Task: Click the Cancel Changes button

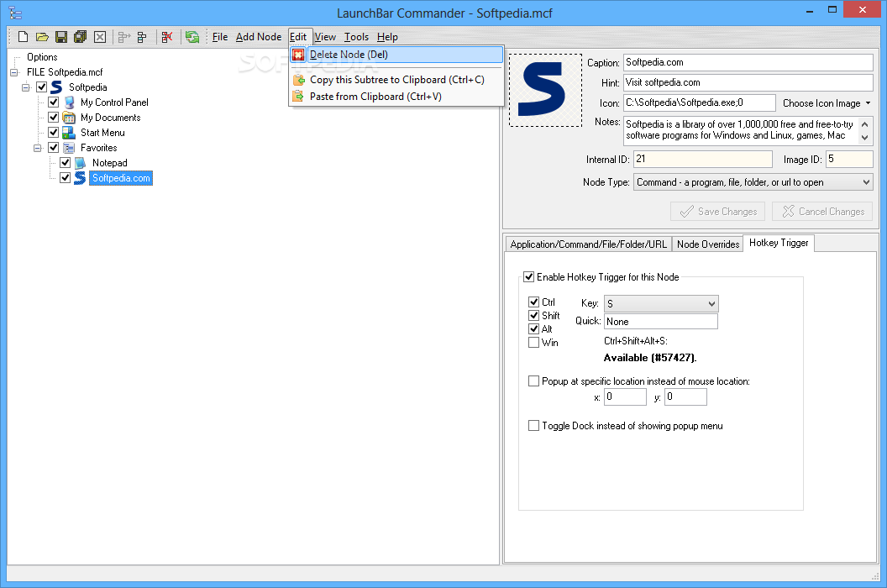Action: pyautogui.click(x=822, y=212)
